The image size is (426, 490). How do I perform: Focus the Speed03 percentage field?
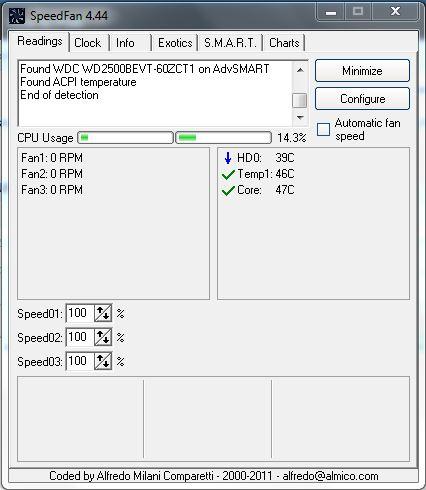click(x=80, y=361)
